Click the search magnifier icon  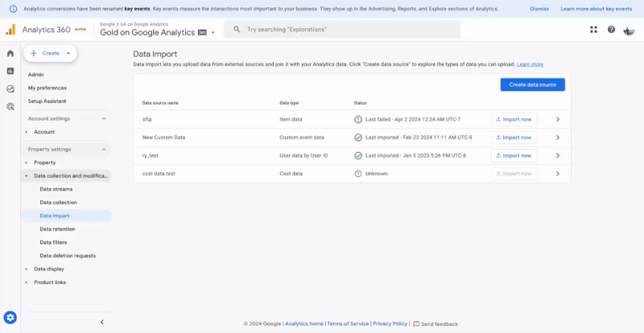(x=237, y=30)
